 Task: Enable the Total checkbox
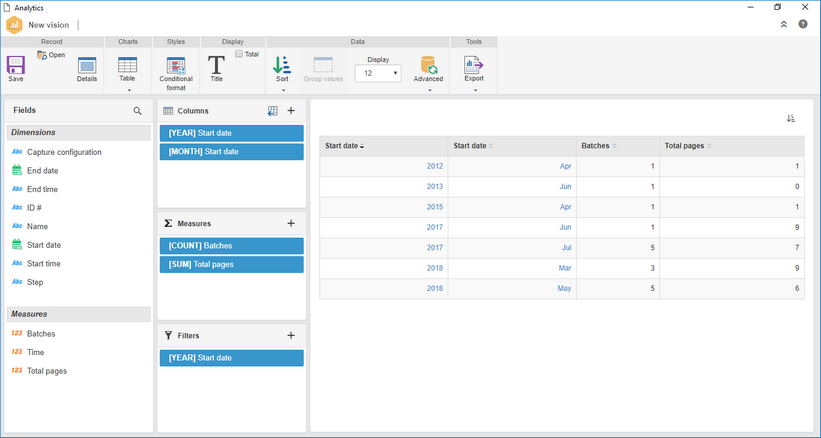239,54
